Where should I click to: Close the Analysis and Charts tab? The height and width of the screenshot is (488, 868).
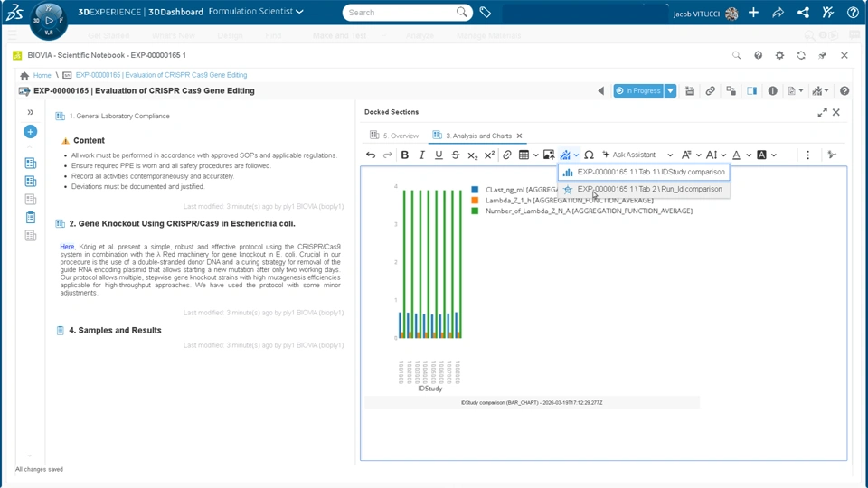[x=519, y=136]
